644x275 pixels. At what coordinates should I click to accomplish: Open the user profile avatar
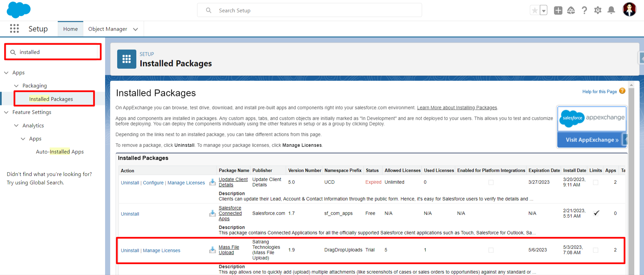tap(629, 9)
